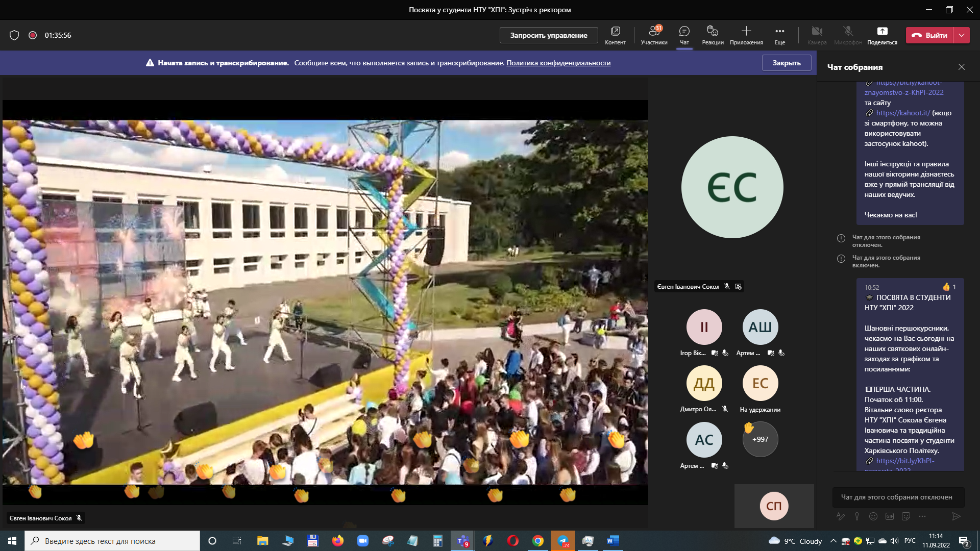Open the Content (Контент) panel icon

[x=615, y=32]
